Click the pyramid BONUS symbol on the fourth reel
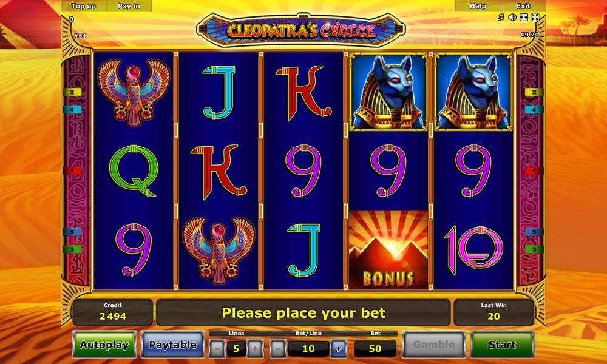The width and height of the screenshot is (607, 364). point(388,249)
